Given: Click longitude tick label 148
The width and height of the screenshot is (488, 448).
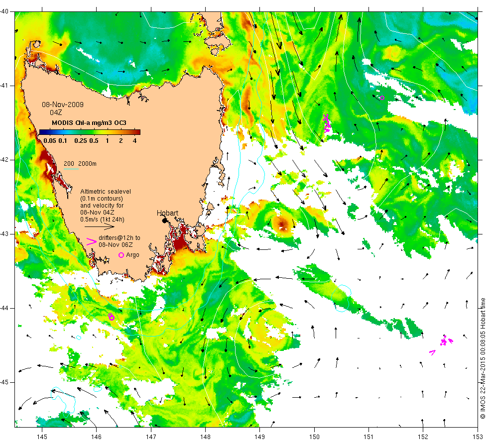Looking at the screenshot, I should point(205,437).
